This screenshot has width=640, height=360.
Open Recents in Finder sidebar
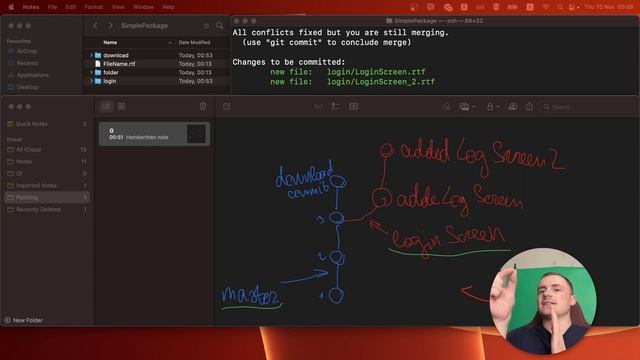(x=27, y=63)
